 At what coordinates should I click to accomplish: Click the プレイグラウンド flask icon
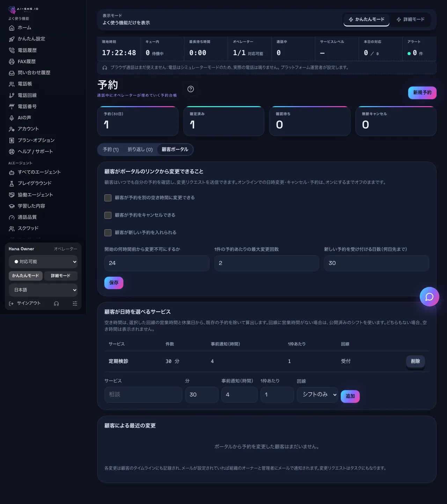pyautogui.click(x=12, y=184)
